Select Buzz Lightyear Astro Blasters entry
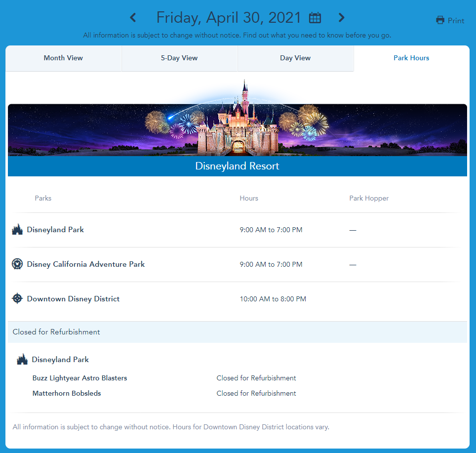This screenshot has width=476, height=453. (79, 378)
